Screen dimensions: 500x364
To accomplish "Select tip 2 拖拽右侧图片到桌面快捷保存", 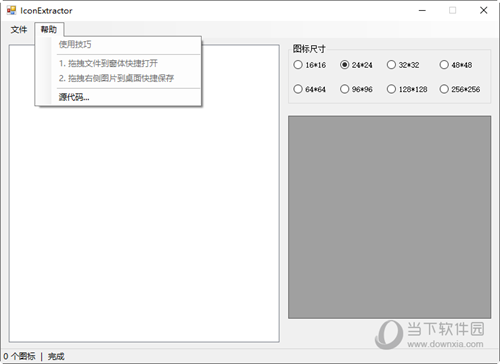I will 119,78.
